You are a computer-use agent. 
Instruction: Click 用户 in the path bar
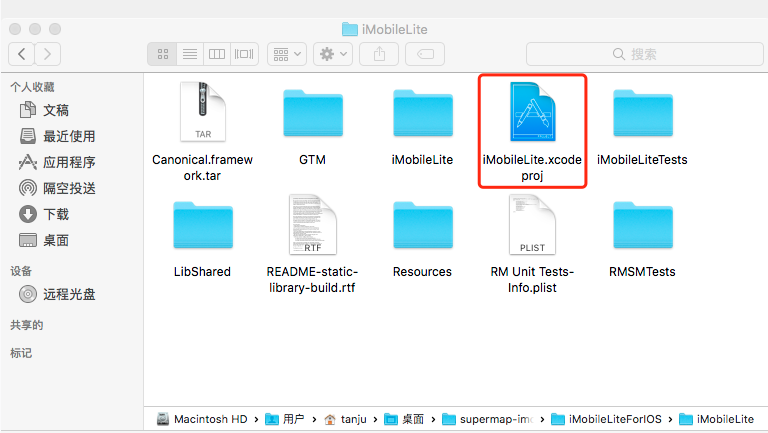pos(285,419)
